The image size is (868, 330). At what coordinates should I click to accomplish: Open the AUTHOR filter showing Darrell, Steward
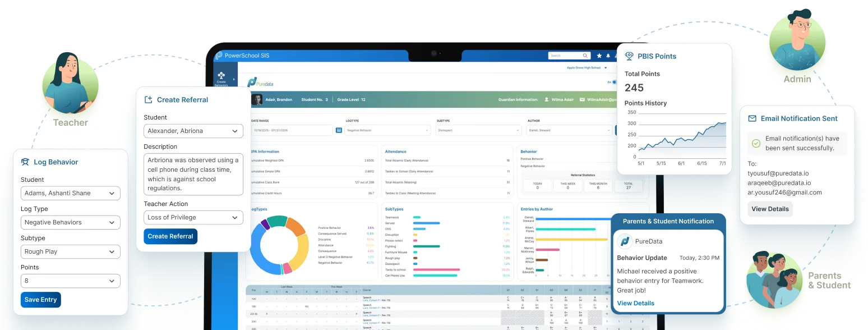[x=569, y=130]
